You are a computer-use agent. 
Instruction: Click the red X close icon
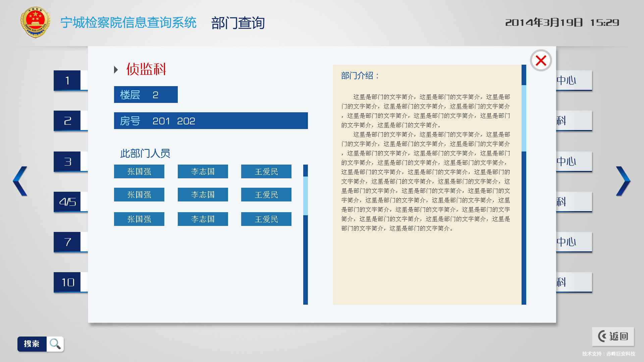pos(541,61)
